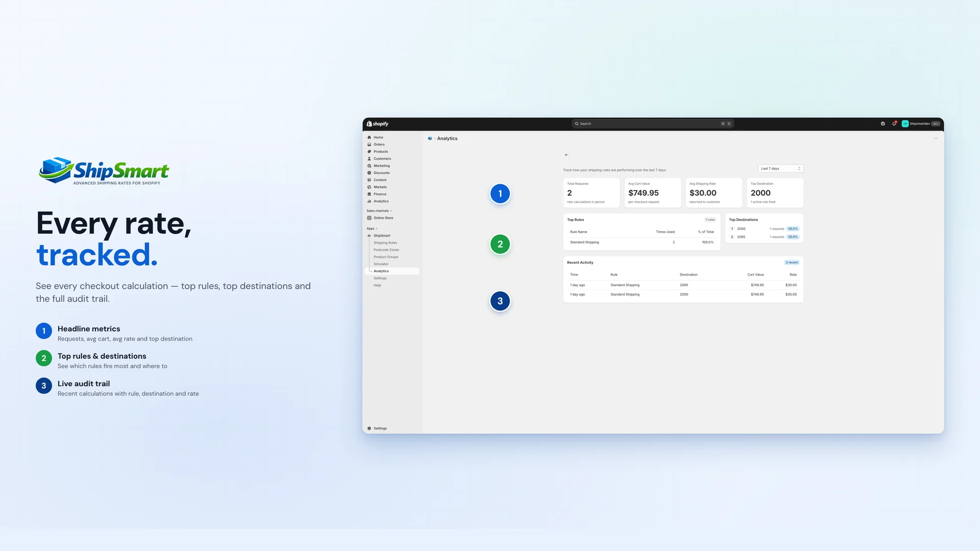Click the ShipSmart icon in the breadcrumb
Screen dimensions: 980x551
430,139
